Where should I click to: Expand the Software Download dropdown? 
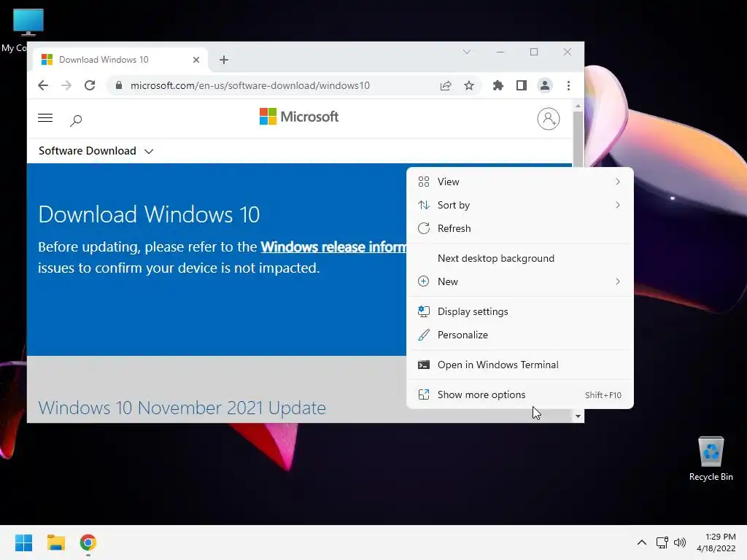tap(96, 151)
